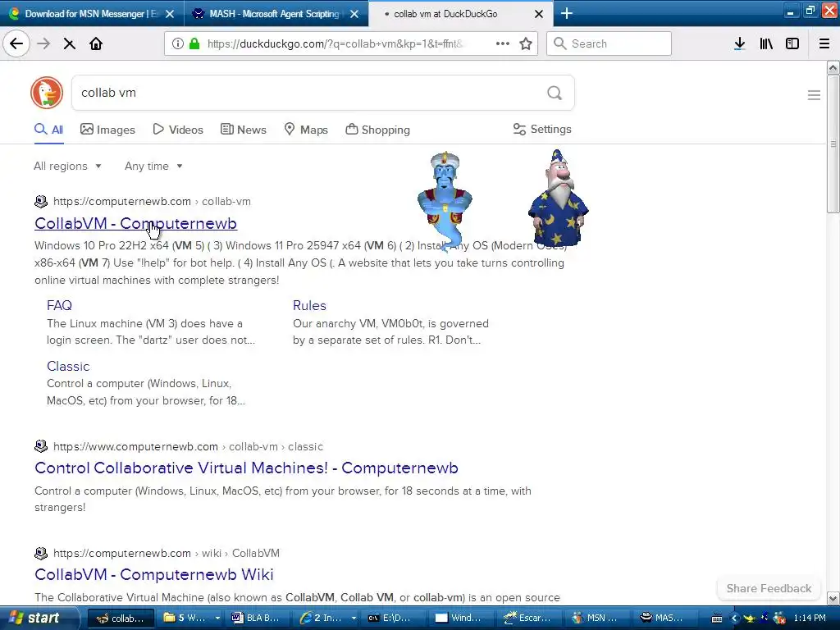Go back with the browser back arrow
This screenshot has width=840, height=630.
click(x=16, y=43)
